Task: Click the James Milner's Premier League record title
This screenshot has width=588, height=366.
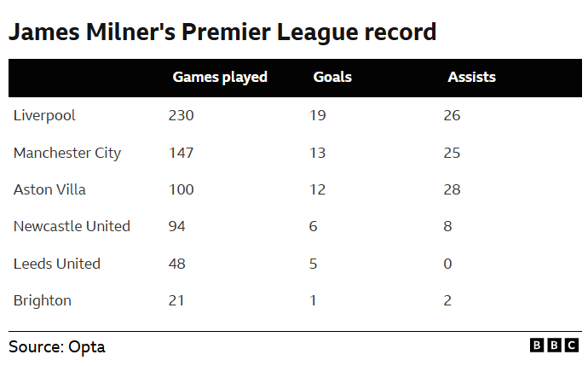Action: (222, 33)
